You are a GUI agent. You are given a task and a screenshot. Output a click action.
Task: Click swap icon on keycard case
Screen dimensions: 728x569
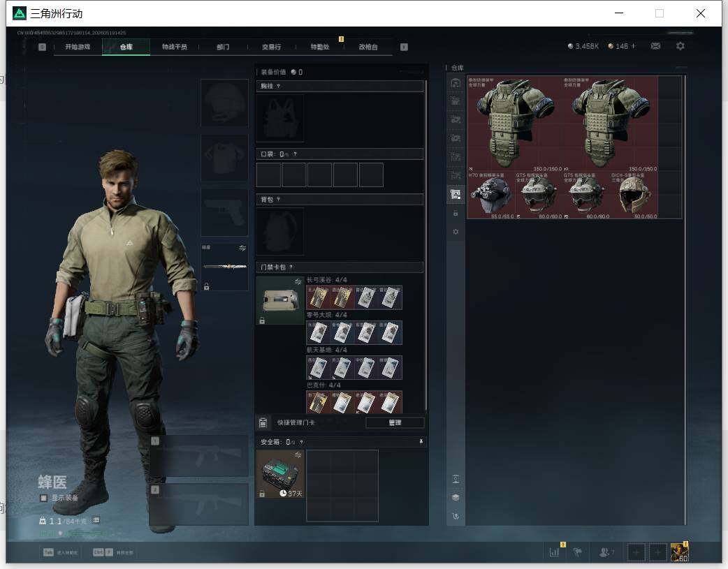tap(298, 282)
